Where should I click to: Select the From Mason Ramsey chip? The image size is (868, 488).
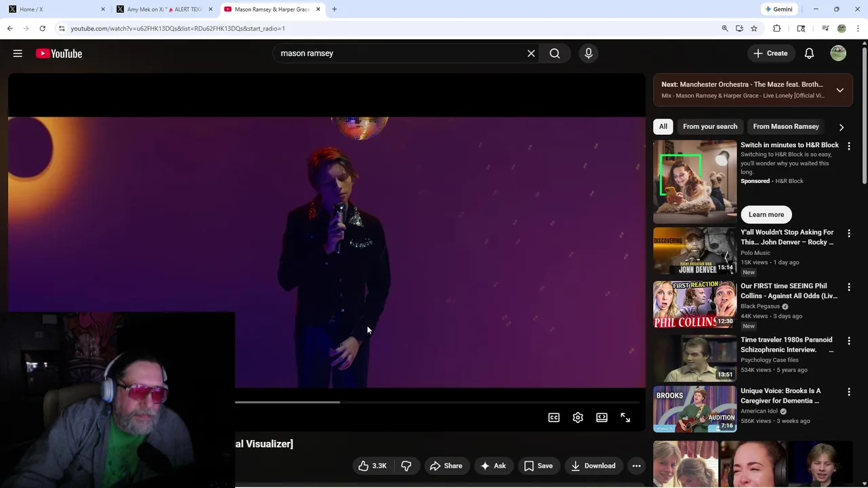(x=786, y=127)
